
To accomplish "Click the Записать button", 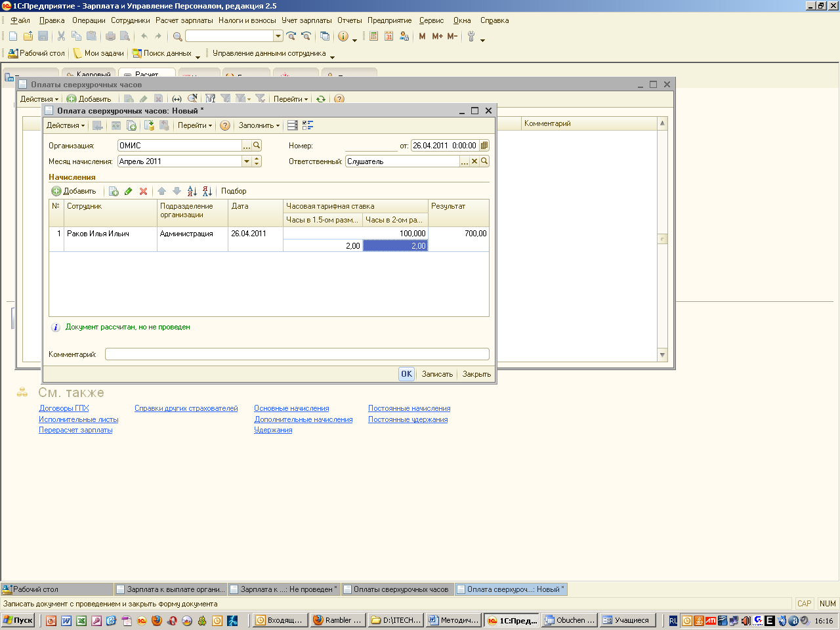I will [437, 374].
